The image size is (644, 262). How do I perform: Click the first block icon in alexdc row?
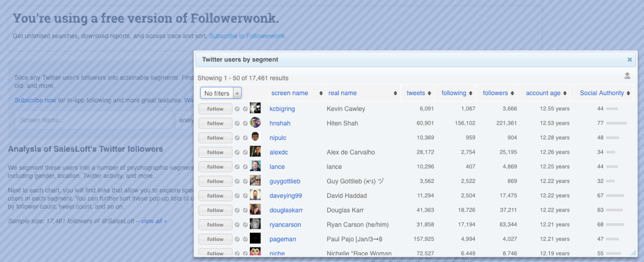[237, 152]
